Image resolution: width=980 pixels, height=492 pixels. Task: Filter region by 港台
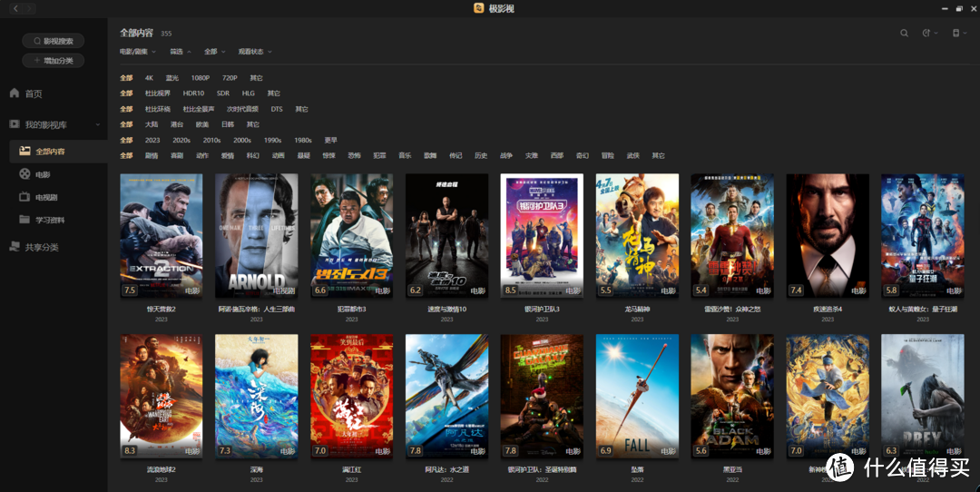coord(177,124)
